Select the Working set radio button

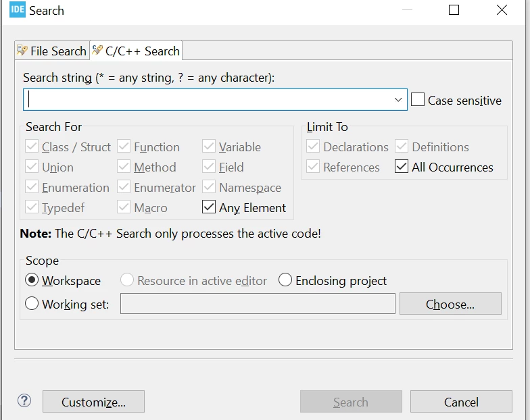coord(32,304)
